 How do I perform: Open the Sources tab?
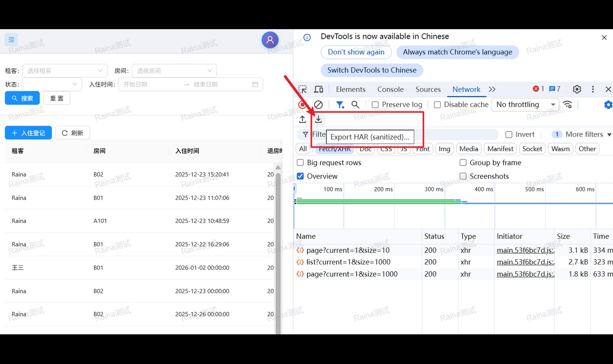click(x=428, y=89)
